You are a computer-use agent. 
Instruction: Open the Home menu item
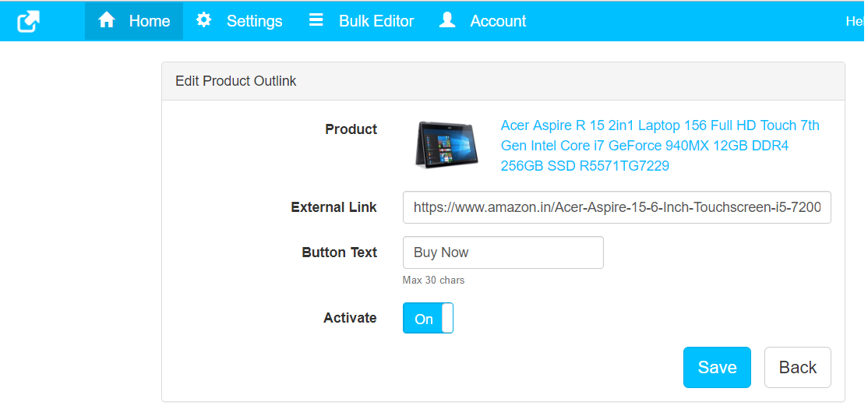(x=134, y=21)
